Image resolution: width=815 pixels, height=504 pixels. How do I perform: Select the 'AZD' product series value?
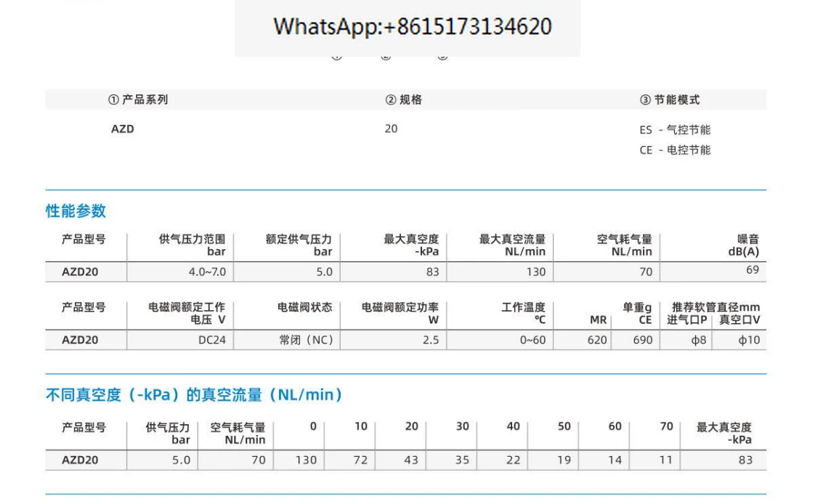coord(123,129)
